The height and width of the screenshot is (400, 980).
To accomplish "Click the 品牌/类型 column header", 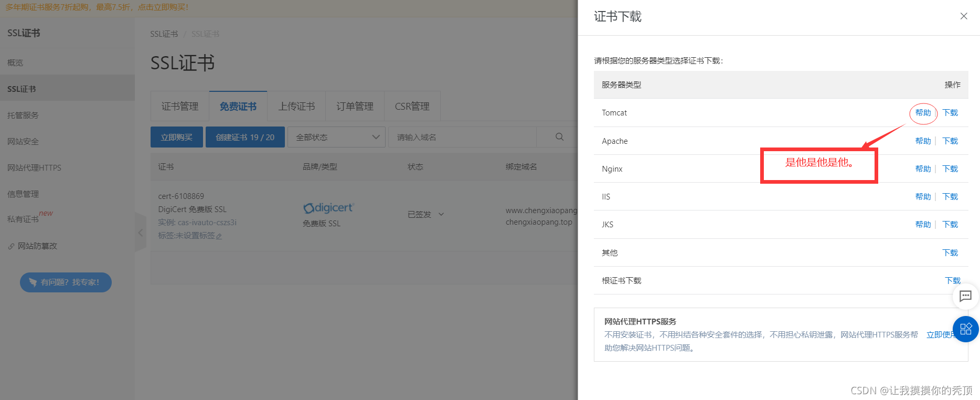I will click(x=320, y=167).
